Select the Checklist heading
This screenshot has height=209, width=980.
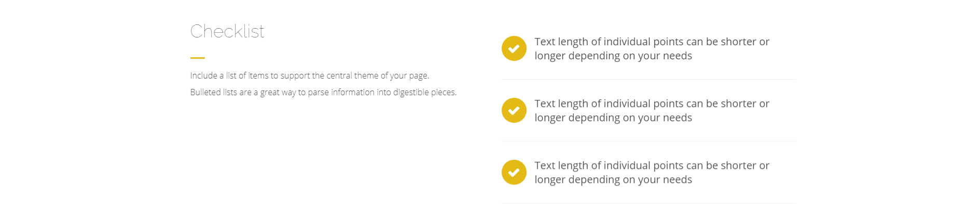227,31
